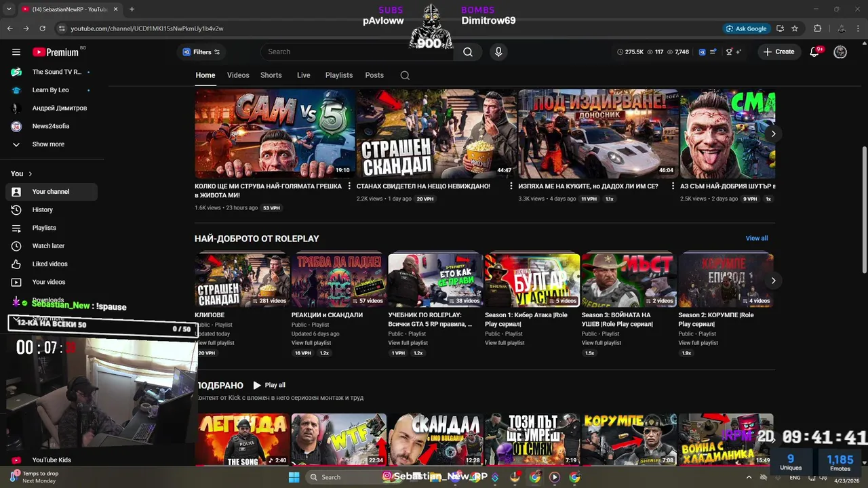Click the sparkle AI icon
The width and height of the screenshot is (868, 488).
[x=738, y=52]
